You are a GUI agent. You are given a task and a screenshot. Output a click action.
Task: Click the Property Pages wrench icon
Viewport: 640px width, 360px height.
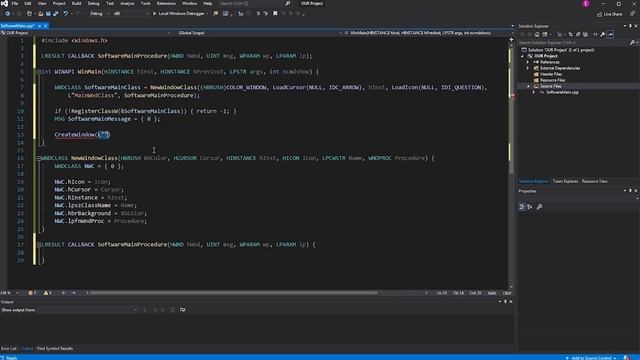pos(539,207)
